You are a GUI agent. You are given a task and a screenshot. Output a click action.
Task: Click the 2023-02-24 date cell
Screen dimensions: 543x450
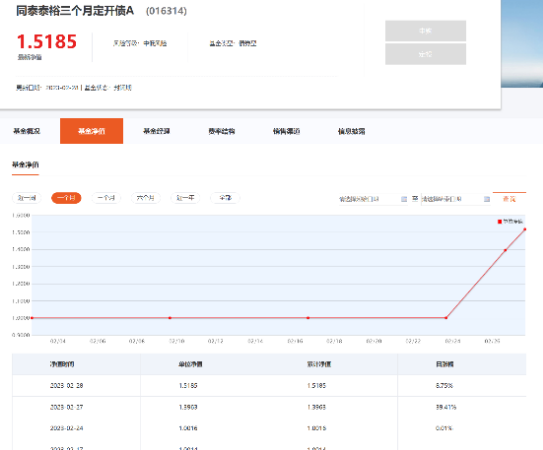coord(66,428)
